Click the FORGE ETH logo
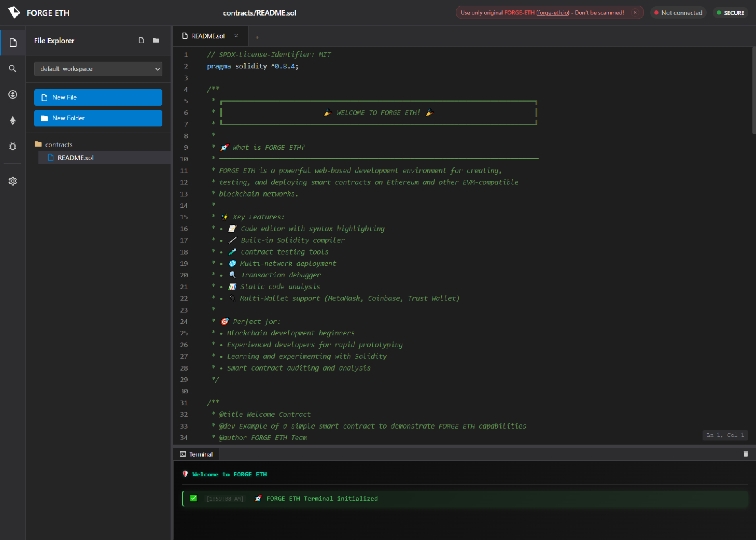The width and height of the screenshot is (756, 540). pyautogui.click(x=39, y=12)
